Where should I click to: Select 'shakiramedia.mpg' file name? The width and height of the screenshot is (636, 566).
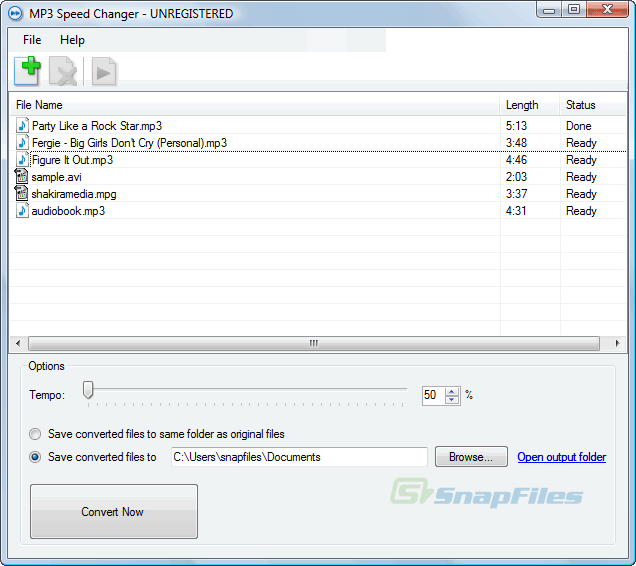tap(74, 194)
